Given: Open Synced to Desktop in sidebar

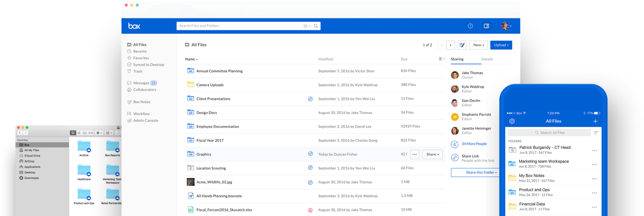Looking at the screenshot, I should point(145,65).
